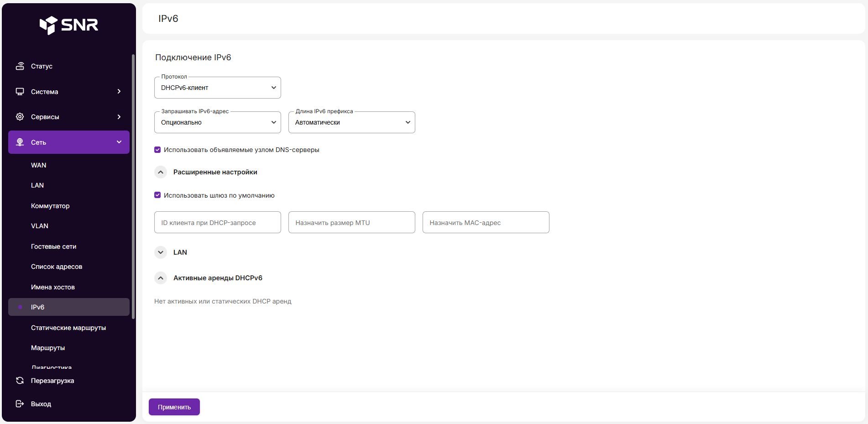Open the Запрашивать IPv6-адрес dropdown
The height and width of the screenshot is (424, 868).
tap(217, 122)
